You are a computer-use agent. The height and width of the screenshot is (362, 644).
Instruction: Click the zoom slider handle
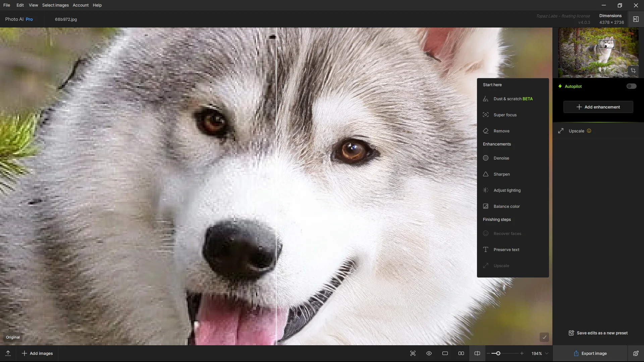coord(498,353)
